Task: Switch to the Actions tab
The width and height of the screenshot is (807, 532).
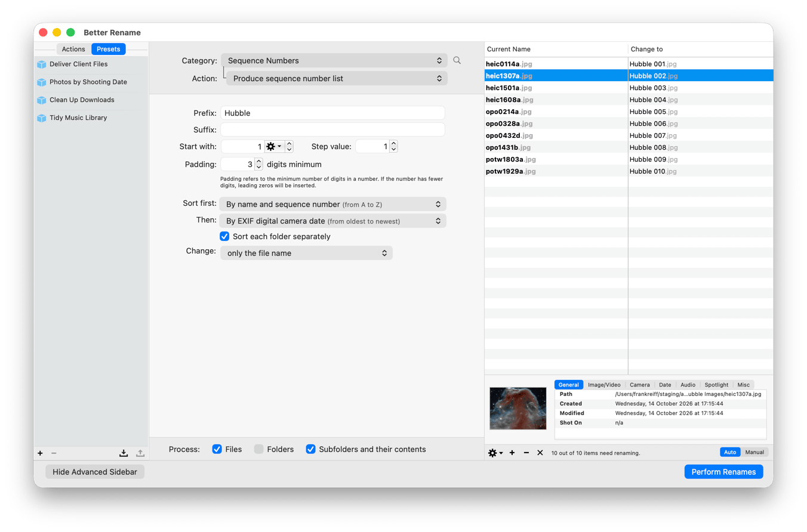Action: click(73, 49)
